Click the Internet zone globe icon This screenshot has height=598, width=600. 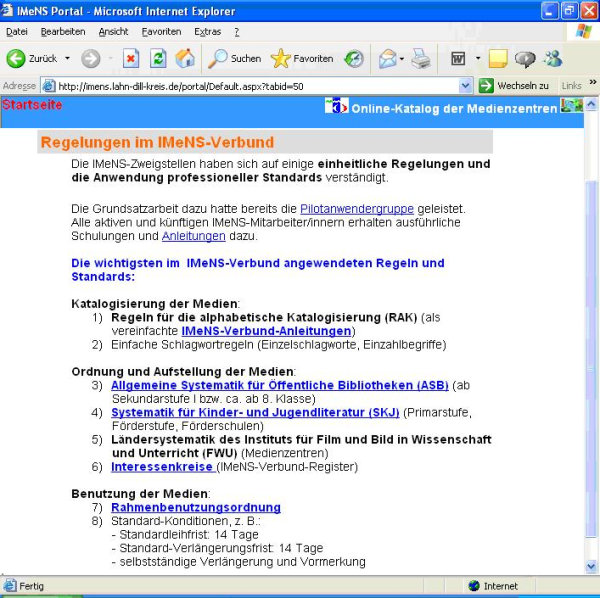pyautogui.click(x=474, y=585)
